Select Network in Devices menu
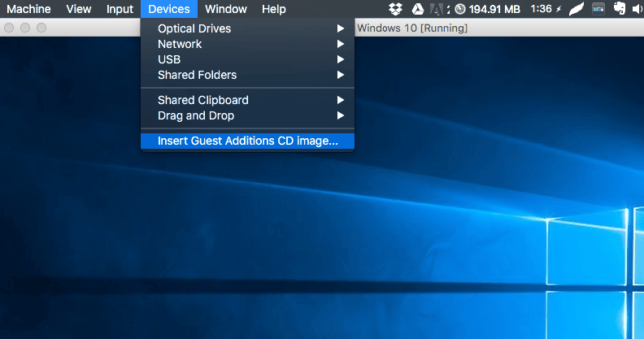 (248, 44)
